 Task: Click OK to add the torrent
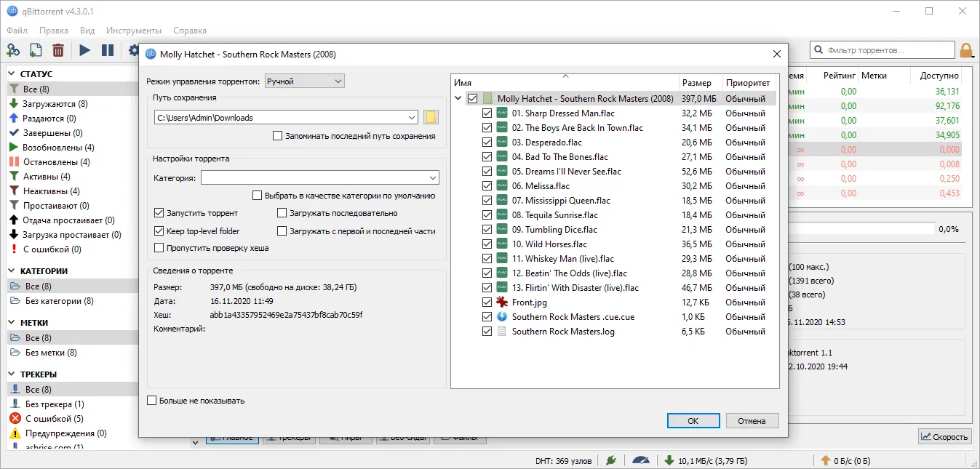coord(693,420)
